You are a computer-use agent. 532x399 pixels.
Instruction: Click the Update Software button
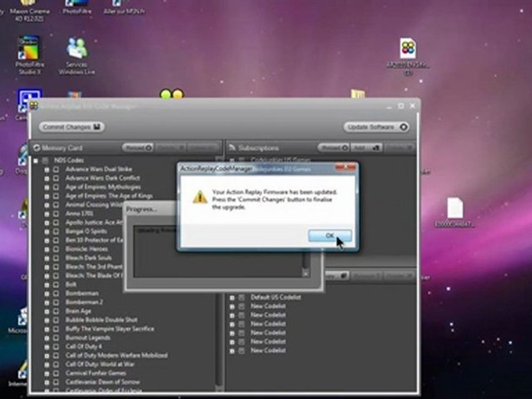click(377, 127)
